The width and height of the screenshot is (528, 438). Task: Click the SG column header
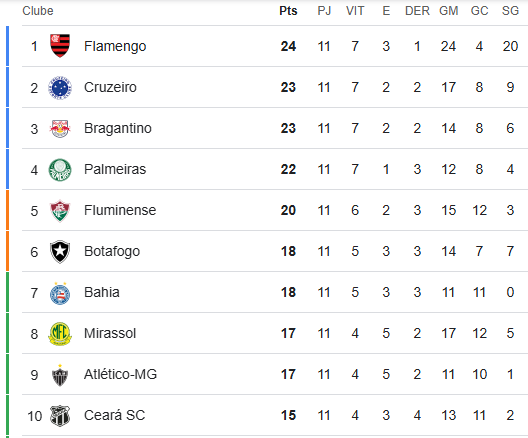click(x=510, y=11)
